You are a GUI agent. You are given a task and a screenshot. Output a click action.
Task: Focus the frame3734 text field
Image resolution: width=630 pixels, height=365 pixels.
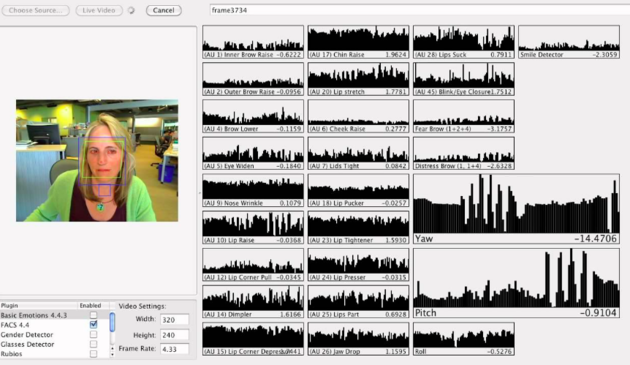(x=419, y=10)
